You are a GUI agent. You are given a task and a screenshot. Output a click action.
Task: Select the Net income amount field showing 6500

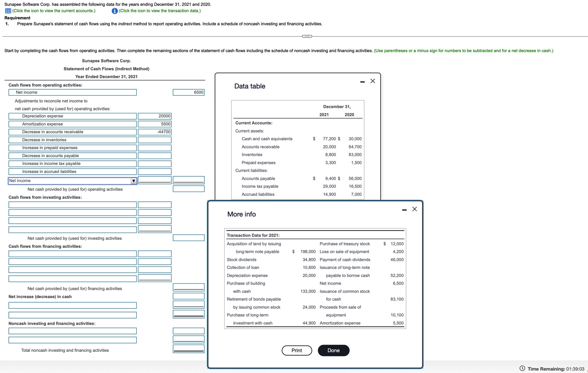pyautogui.click(x=189, y=92)
